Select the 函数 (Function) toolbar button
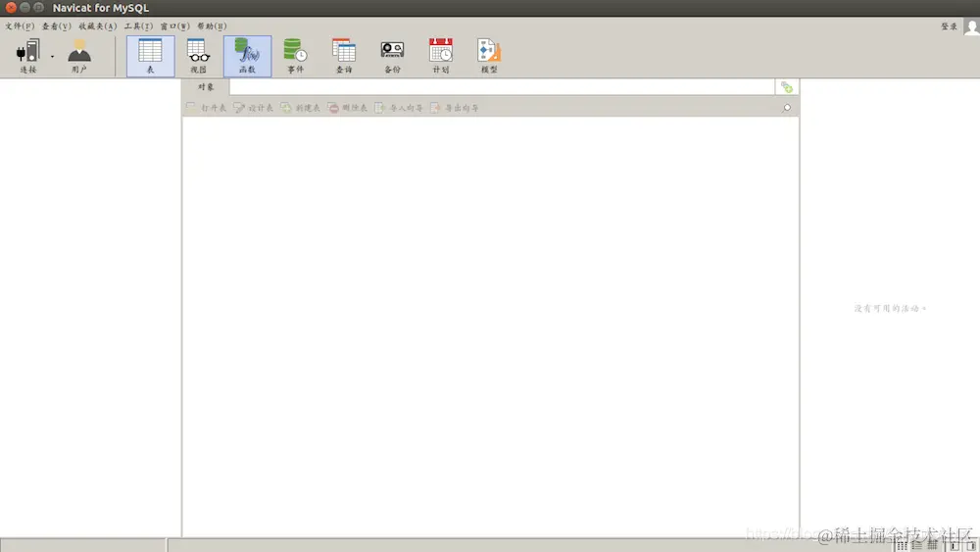Screen dimensions: 980x552 [248, 56]
